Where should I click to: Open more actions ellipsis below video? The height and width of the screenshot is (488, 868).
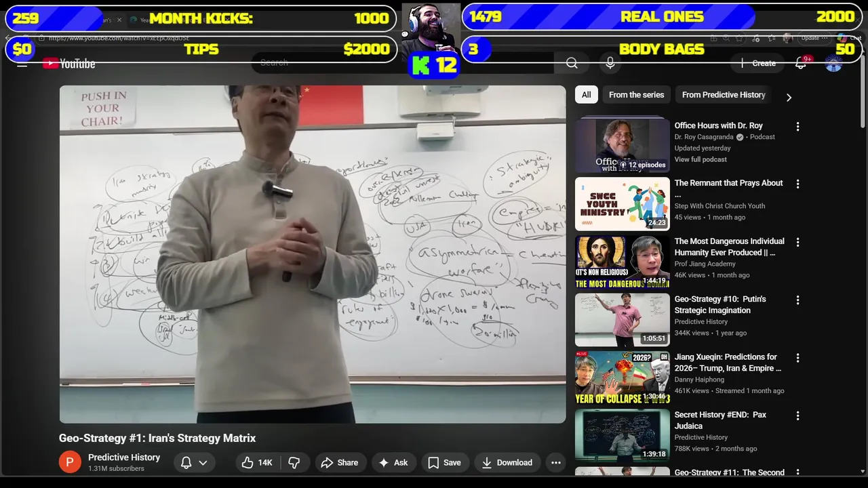pyautogui.click(x=556, y=462)
